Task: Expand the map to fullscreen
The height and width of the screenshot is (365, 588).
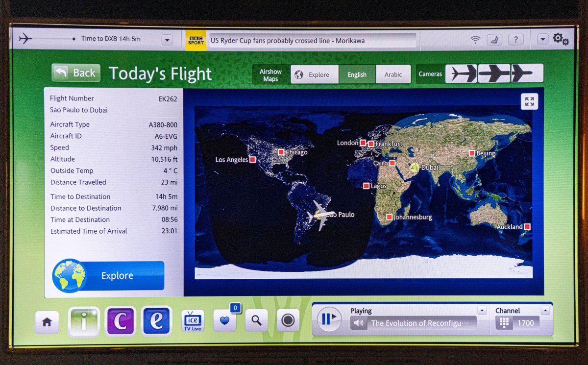Action: [x=529, y=101]
